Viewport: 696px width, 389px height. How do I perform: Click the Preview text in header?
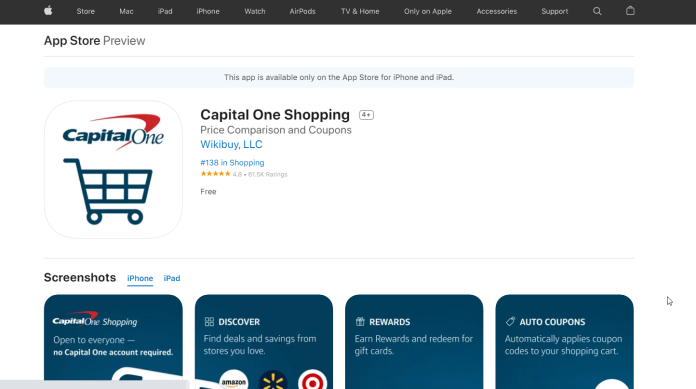124,41
